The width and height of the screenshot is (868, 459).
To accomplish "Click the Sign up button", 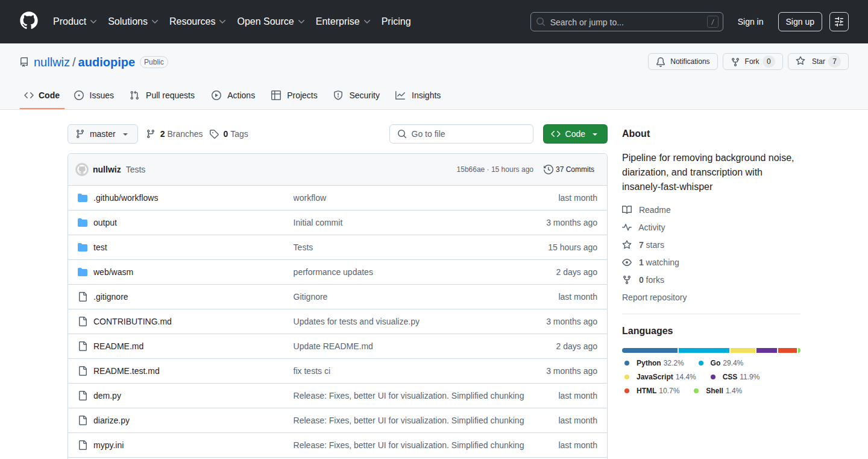I will (800, 22).
